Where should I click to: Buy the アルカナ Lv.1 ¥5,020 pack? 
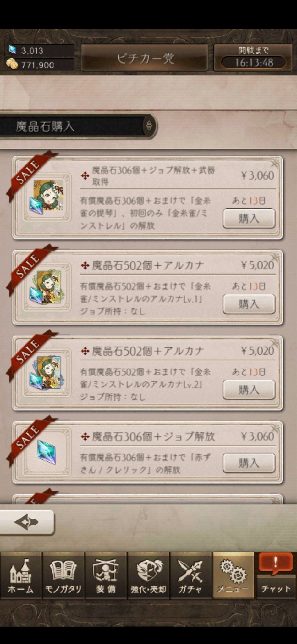pos(249,304)
